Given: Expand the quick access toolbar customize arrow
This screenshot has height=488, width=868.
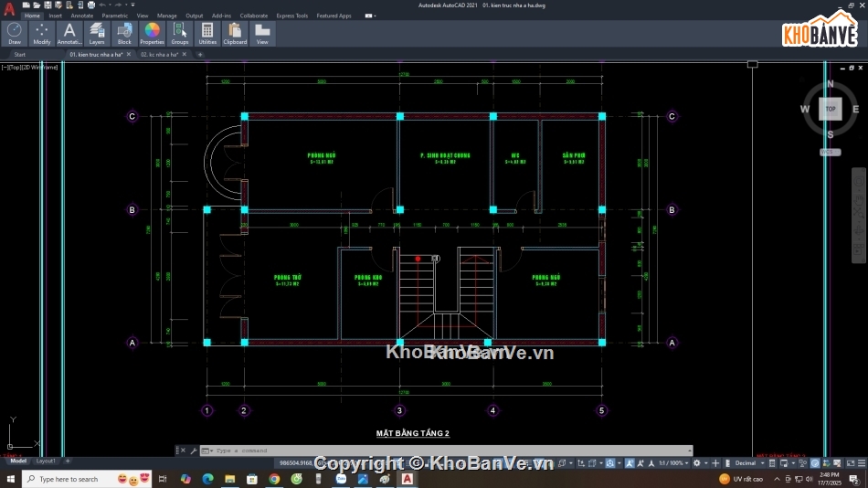Looking at the screenshot, I should [x=132, y=5].
